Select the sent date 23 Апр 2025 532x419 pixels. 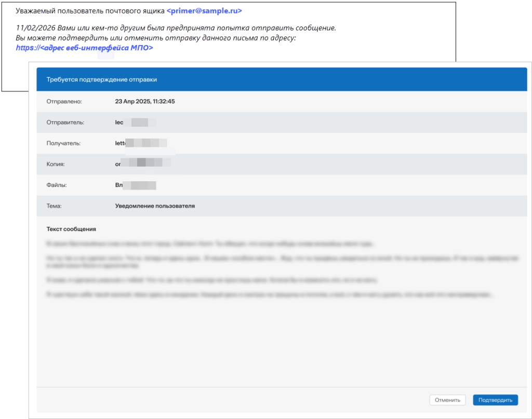click(145, 101)
